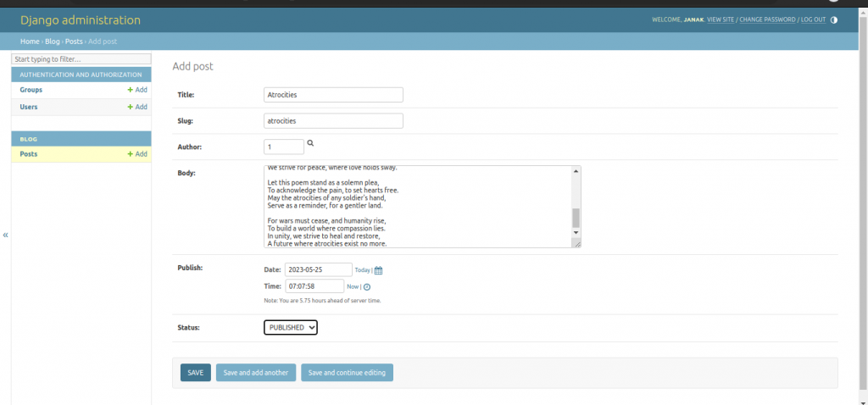
Task: Click the Body scrollbar down arrow
Action: (x=576, y=233)
